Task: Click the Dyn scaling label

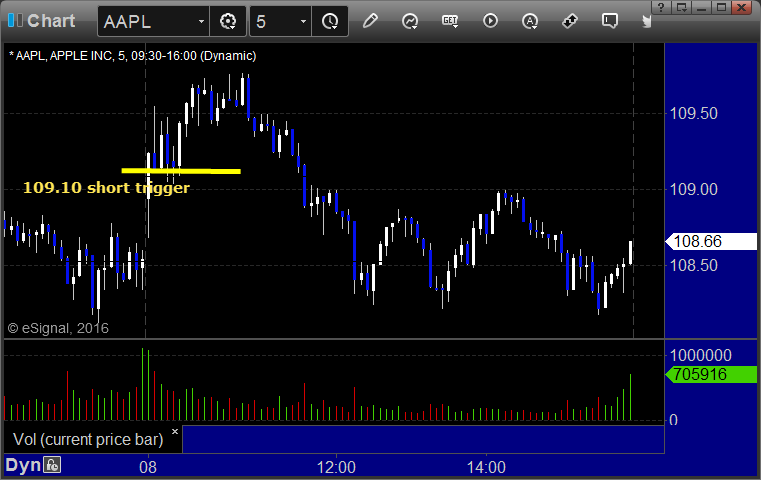Action: 23,465
